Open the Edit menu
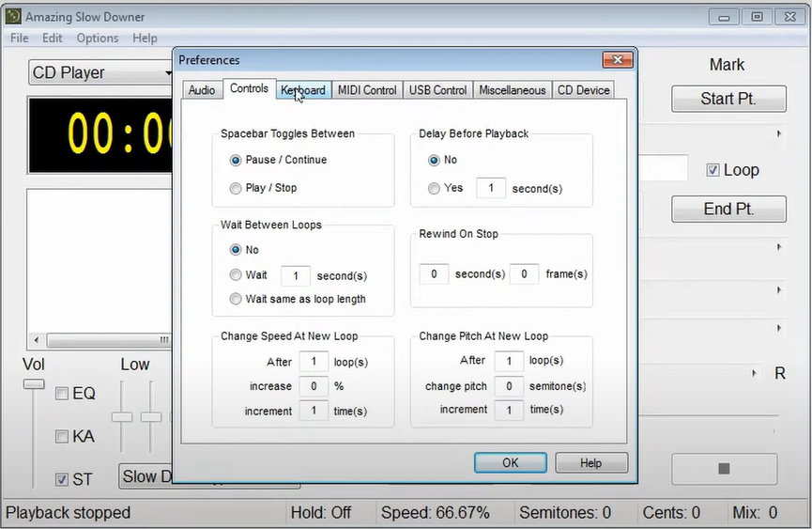Image resolution: width=812 pixels, height=529 pixels. 53,38
